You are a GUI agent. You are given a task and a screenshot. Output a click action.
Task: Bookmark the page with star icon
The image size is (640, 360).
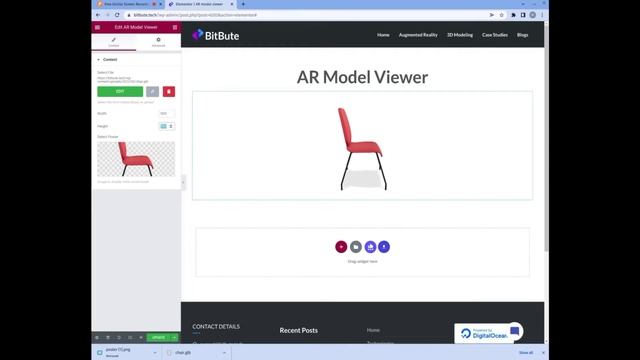pos(502,15)
